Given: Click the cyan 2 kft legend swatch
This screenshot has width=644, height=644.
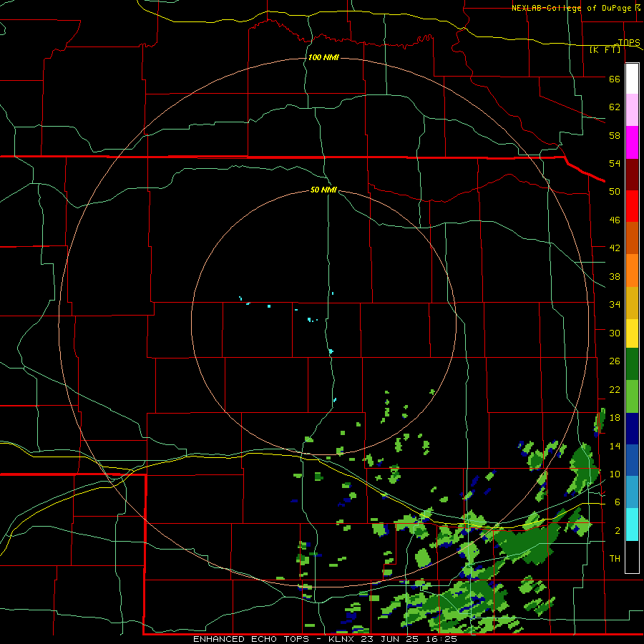Looking at the screenshot, I should coord(632,525).
